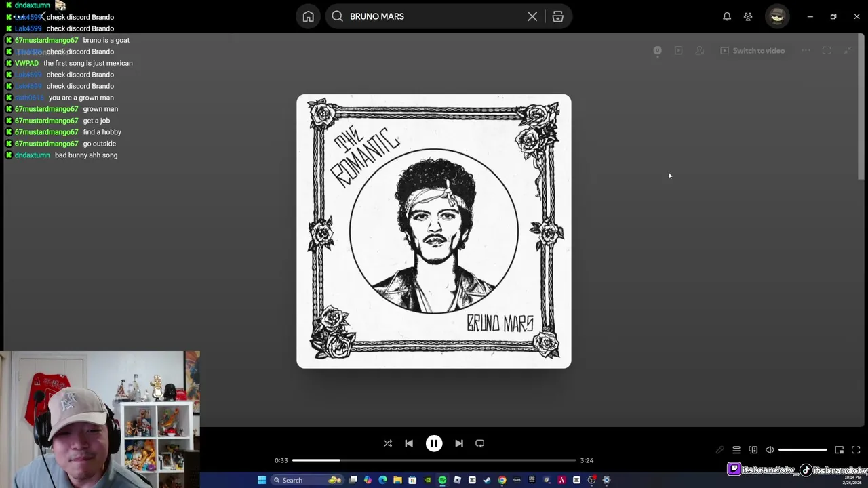The width and height of the screenshot is (868, 488).
Task: Click VWPAD username in chat
Action: point(27,63)
